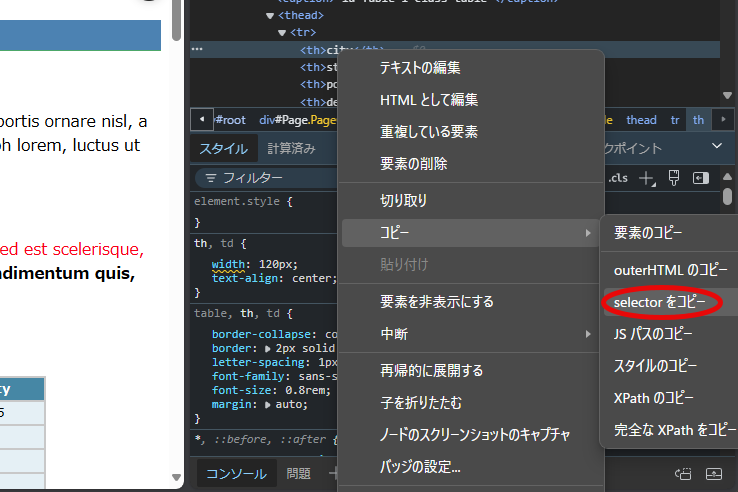The image size is (738, 492).
Task: Open the コピー submenu entry
Action: pos(471,233)
